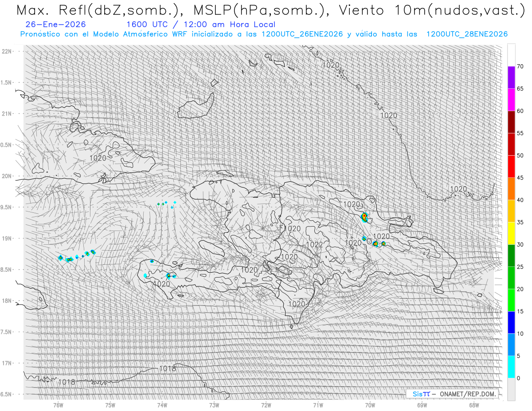This screenshot has width=532, height=411.
Task: Click the "1.5N" latitude label
Action: pyautogui.click(x=6, y=82)
